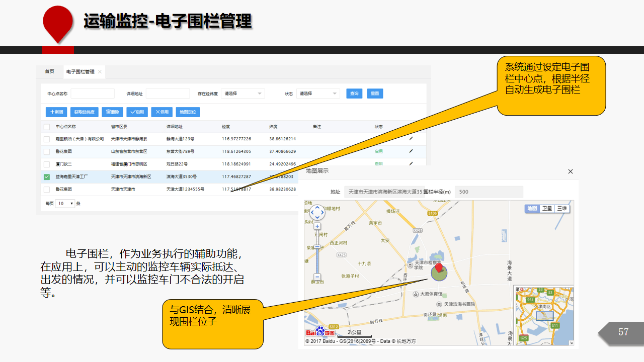Click 新增 to add a fence center

[x=56, y=112]
